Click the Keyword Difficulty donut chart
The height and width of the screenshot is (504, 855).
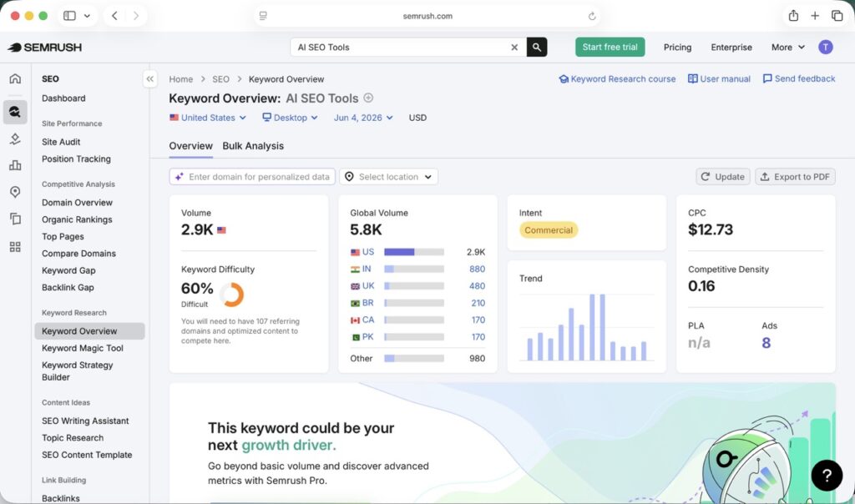[232, 295]
